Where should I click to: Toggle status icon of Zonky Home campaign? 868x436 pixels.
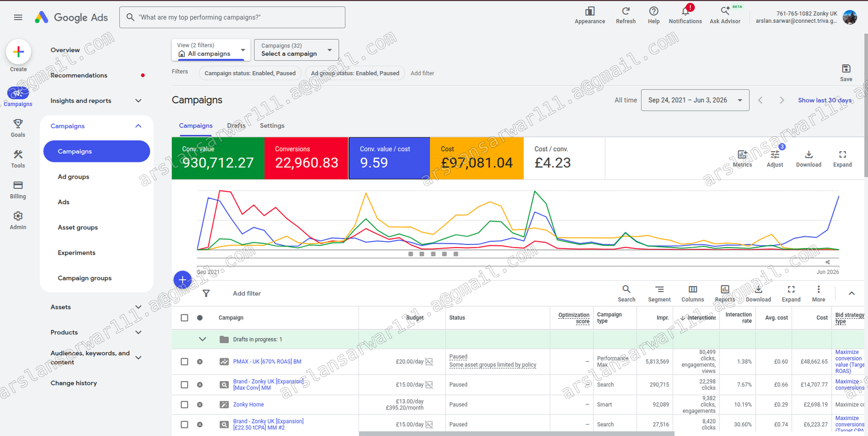click(x=200, y=405)
